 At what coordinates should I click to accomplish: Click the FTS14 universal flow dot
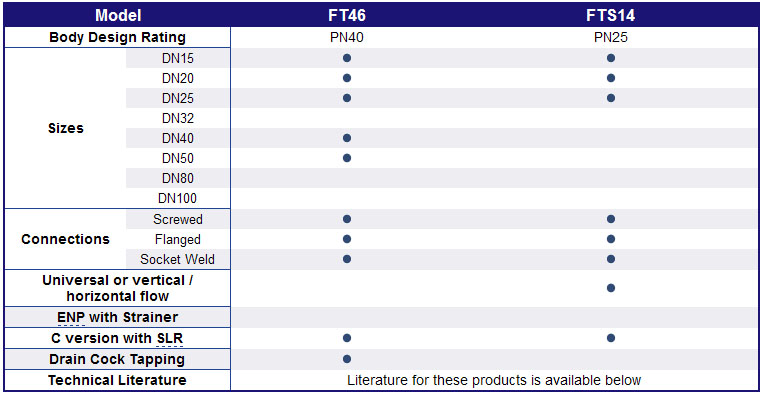[611, 288]
